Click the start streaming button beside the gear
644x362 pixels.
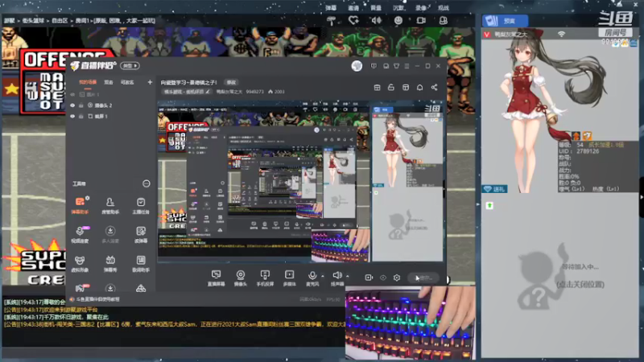click(424, 278)
